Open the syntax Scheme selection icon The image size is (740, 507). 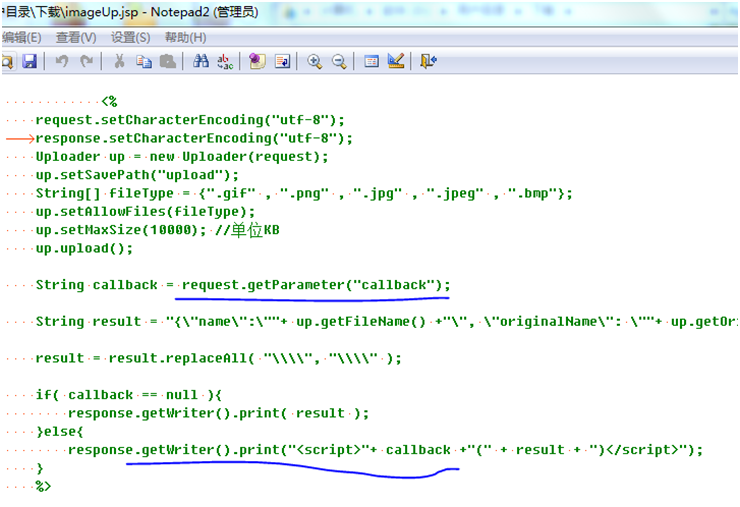[x=371, y=61]
